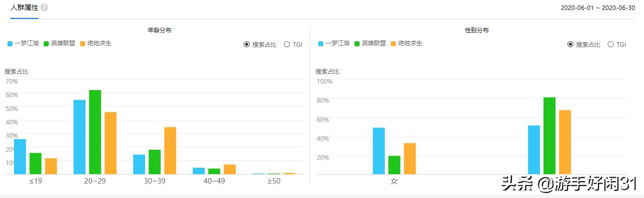The image size is (644, 198).
Task: Click the 性别分布 chart title
Action: point(476,30)
